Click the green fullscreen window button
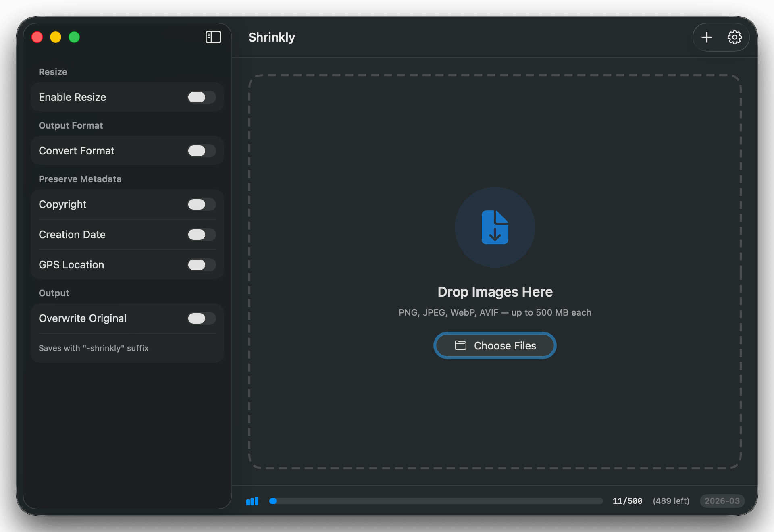Viewport: 774px width, 532px height. pos(74,37)
